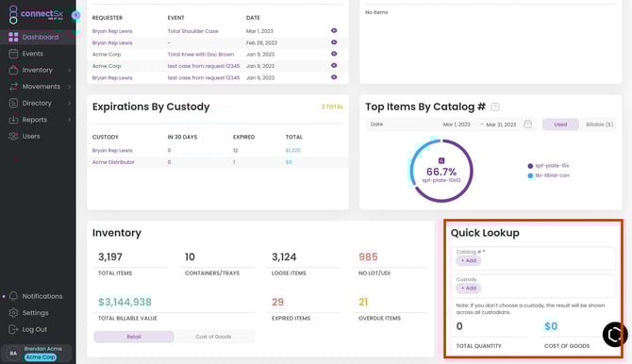Open Notifications bell in sidebar
The width and height of the screenshot is (632, 364).
(x=13, y=296)
